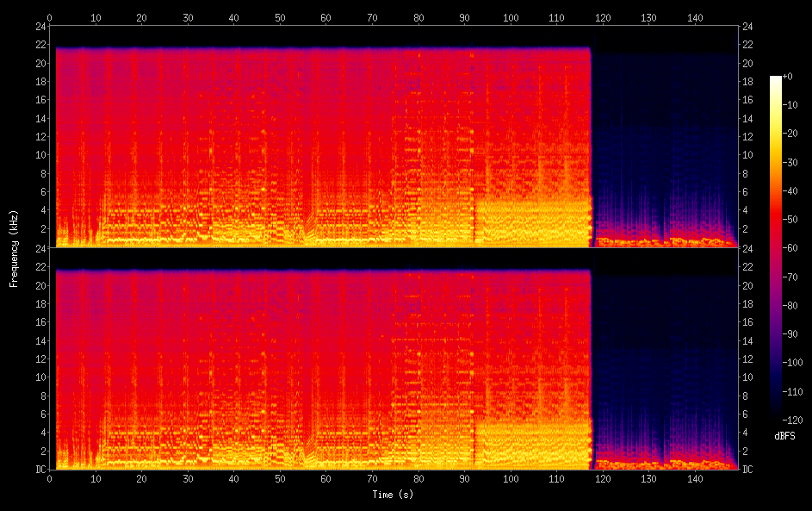812x511 pixels.
Task: Click the 140 tick on the bottom time axis
Action: 695,478
